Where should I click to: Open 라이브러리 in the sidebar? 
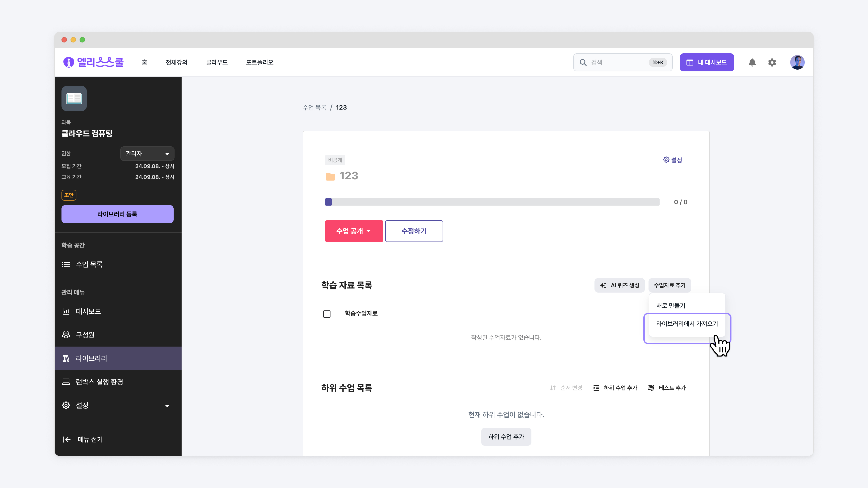[x=118, y=358]
